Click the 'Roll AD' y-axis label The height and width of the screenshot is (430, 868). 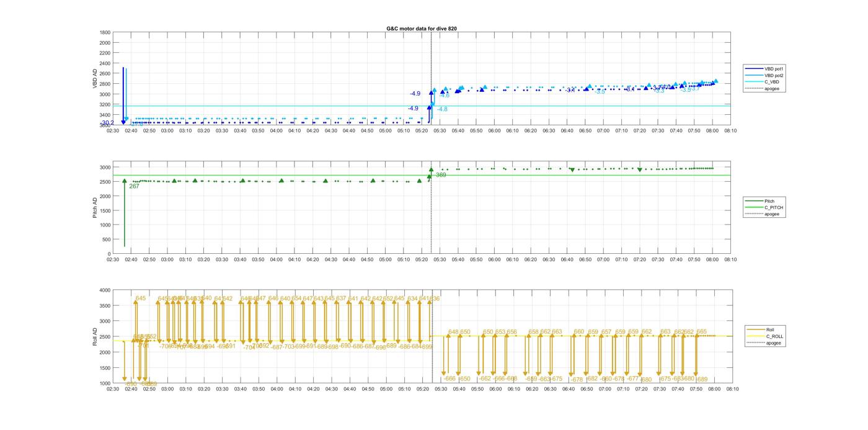click(x=95, y=337)
